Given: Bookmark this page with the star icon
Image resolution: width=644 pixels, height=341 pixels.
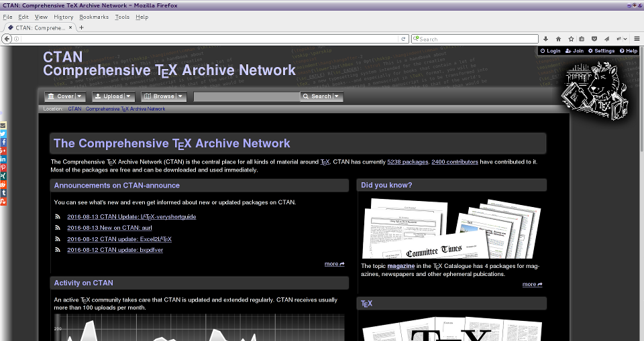Looking at the screenshot, I should point(570,39).
